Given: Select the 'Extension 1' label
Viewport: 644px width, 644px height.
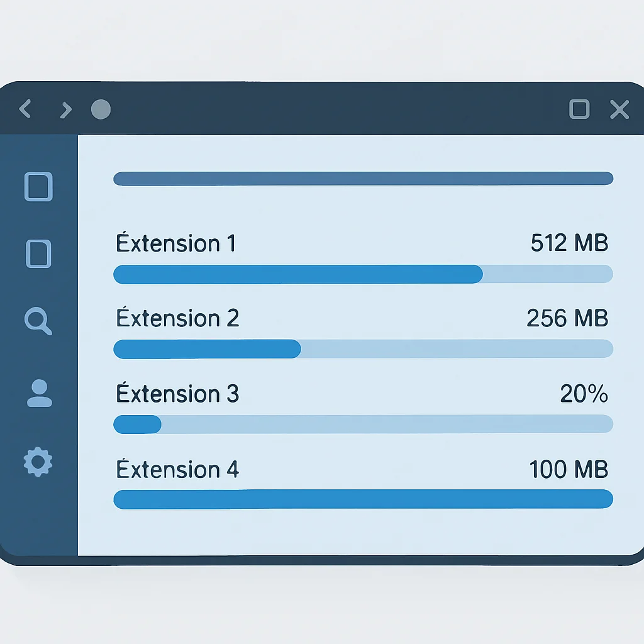Looking at the screenshot, I should (x=176, y=242).
